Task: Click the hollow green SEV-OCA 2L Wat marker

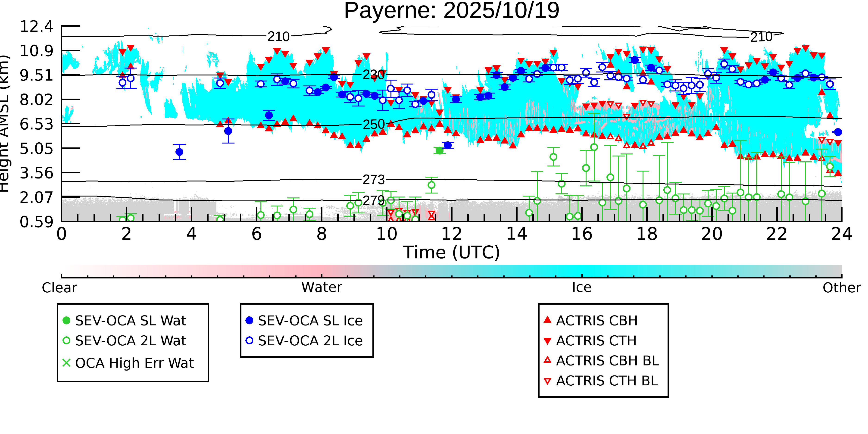Action: pos(66,341)
